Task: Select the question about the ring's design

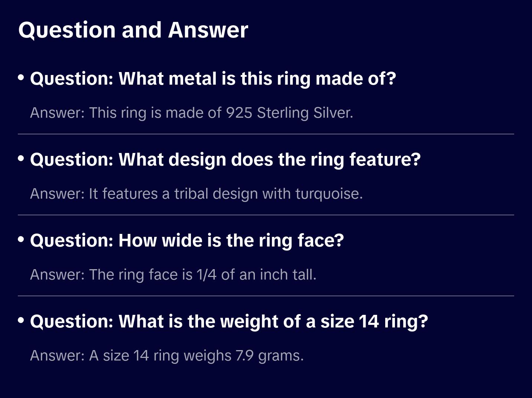Action: [x=225, y=160]
